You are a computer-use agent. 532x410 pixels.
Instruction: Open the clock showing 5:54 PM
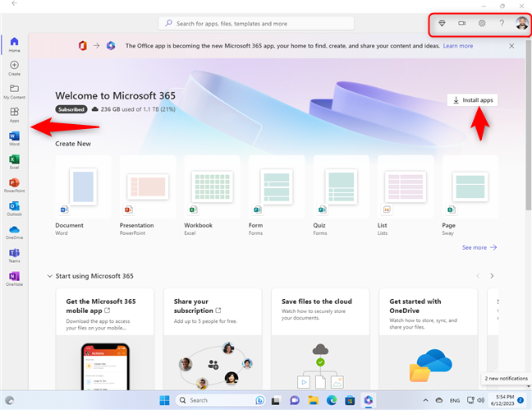click(502, 400)
